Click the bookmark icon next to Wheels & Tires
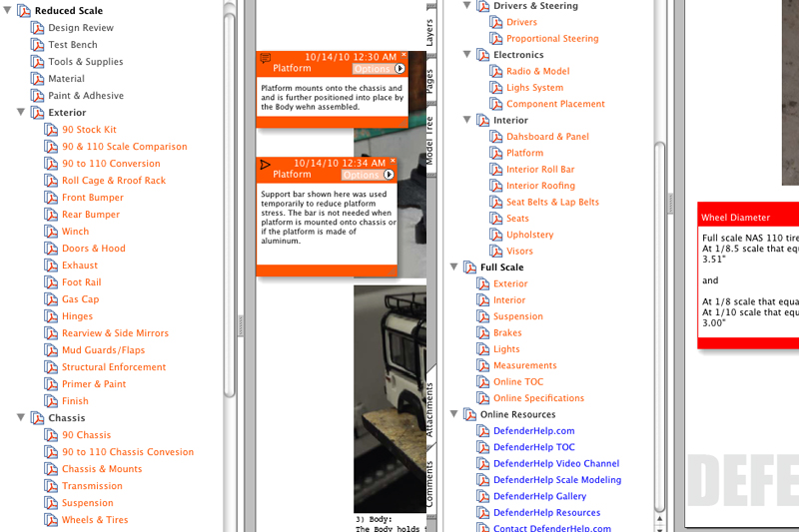Viewport: 799px width, 532px height. click(51, 520)
